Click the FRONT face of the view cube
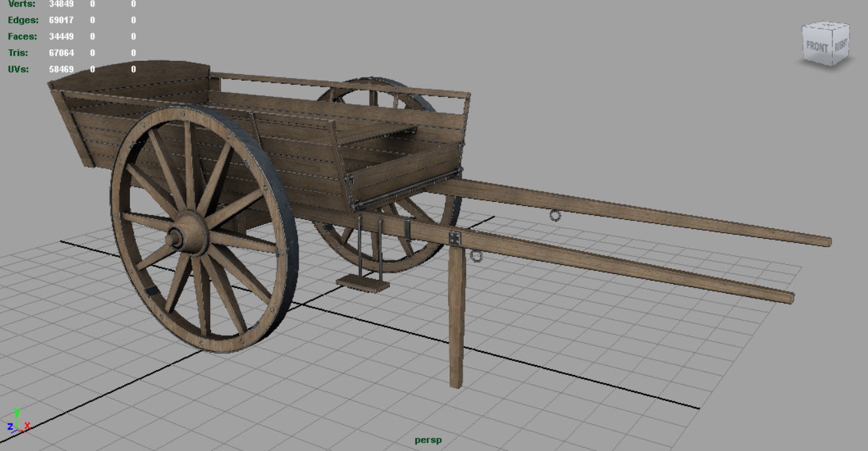The height and width of the screenshot is (451, 868). click(817, 46)
